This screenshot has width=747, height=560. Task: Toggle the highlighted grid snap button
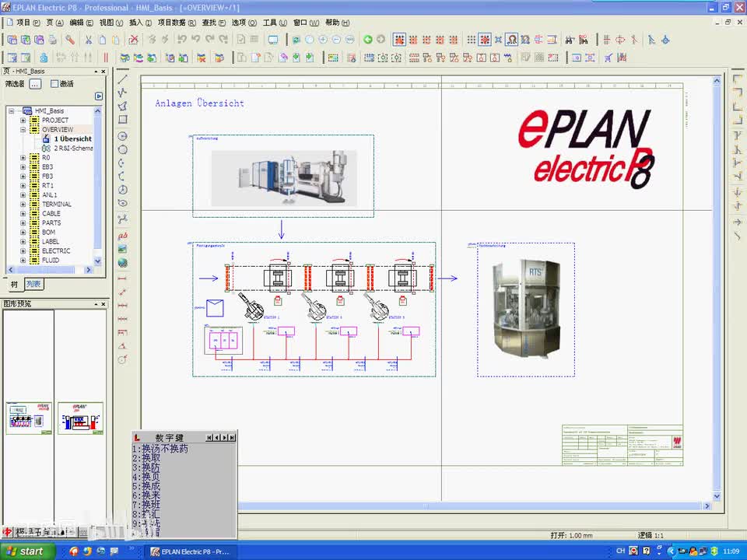pos(485,40)
